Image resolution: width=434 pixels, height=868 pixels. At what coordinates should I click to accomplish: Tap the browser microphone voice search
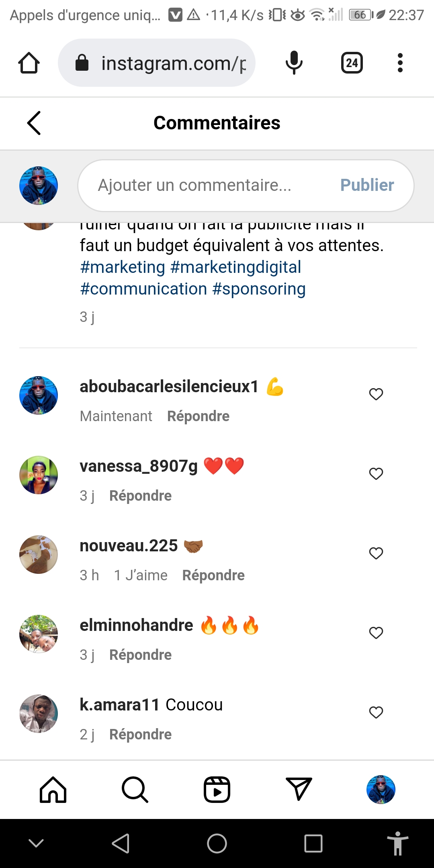tap(294, 63)
